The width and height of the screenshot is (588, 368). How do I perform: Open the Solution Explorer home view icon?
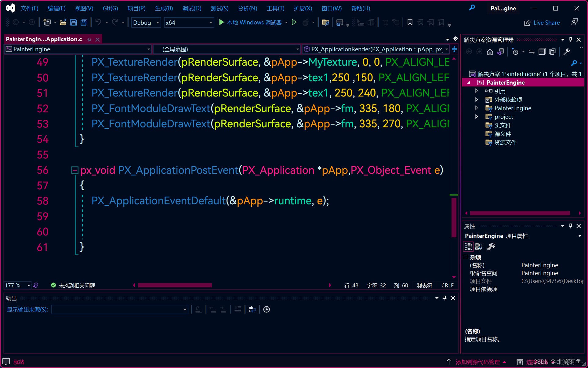tap(490, 51)
